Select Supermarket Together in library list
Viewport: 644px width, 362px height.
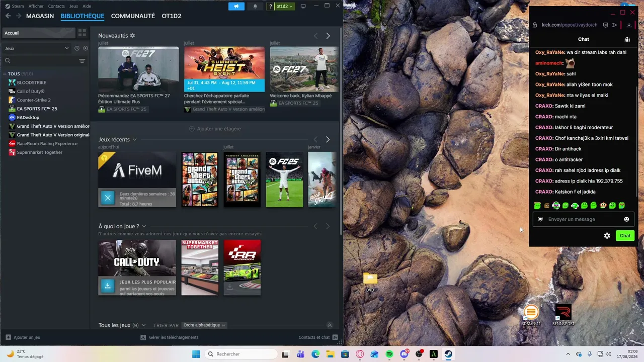tap(40, 152)
